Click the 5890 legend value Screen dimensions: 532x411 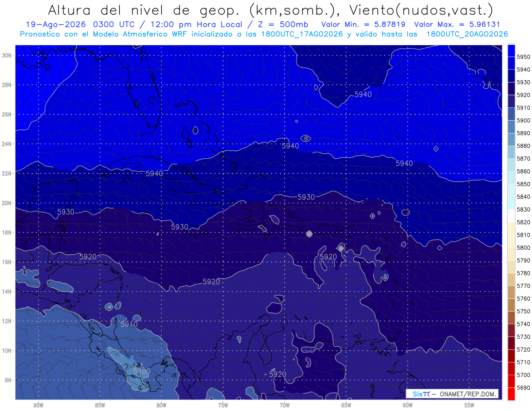524,133
